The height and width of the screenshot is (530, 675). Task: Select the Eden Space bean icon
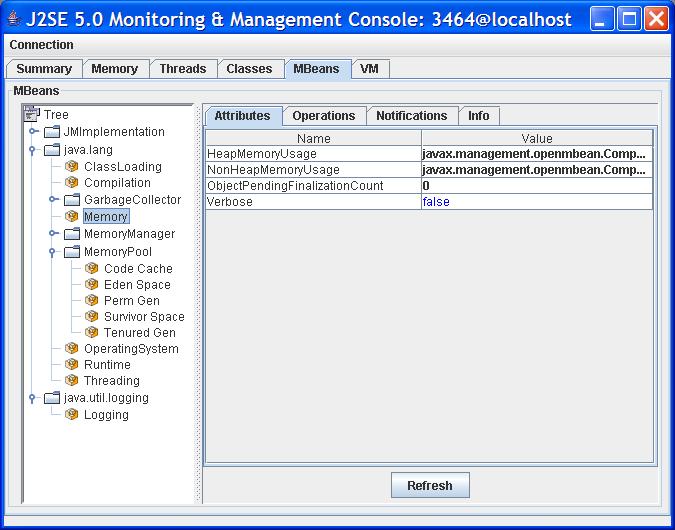(92, 285)
